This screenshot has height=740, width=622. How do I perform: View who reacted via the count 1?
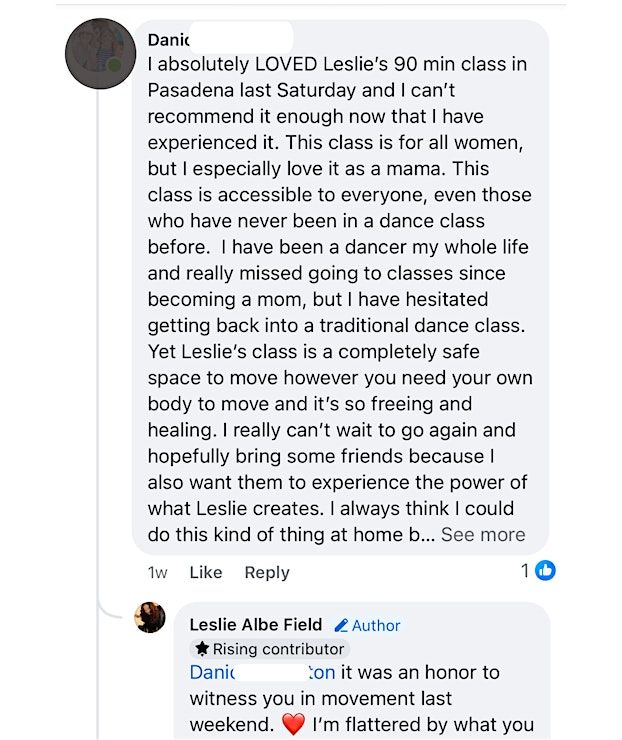525,570
